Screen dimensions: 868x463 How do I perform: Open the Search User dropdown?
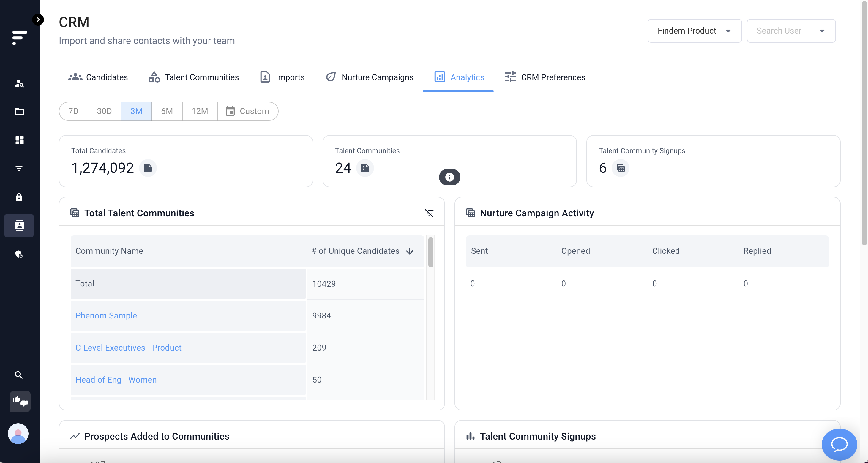tap(791, 31)
